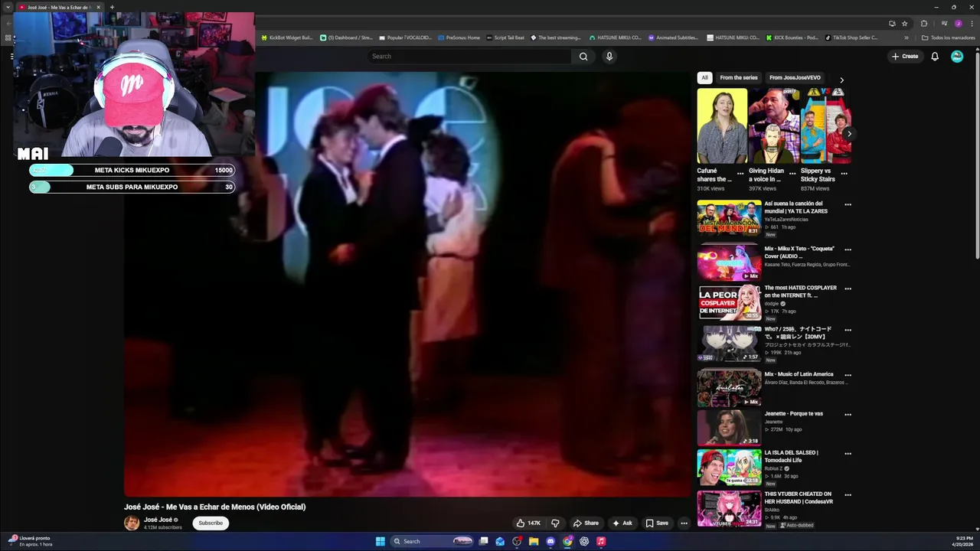Open the KickBot Widget Builder bookmark

286,37
